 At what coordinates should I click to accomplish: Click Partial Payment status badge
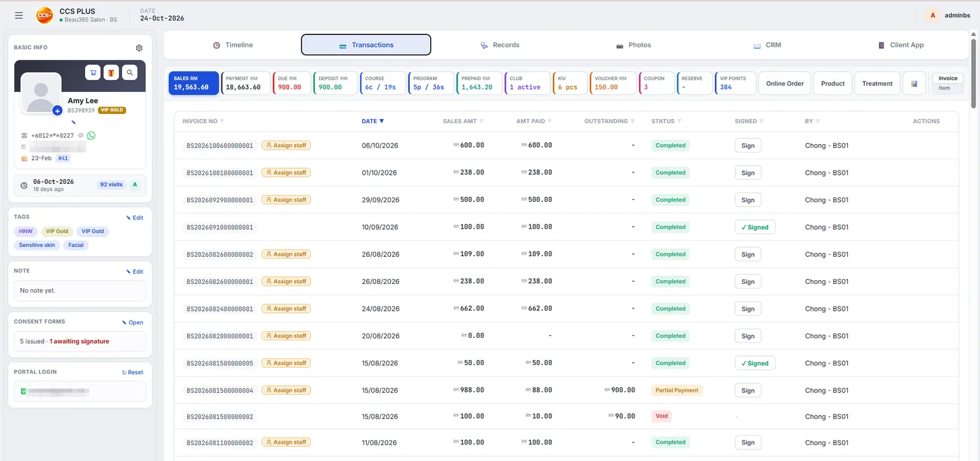click(677, 391)
